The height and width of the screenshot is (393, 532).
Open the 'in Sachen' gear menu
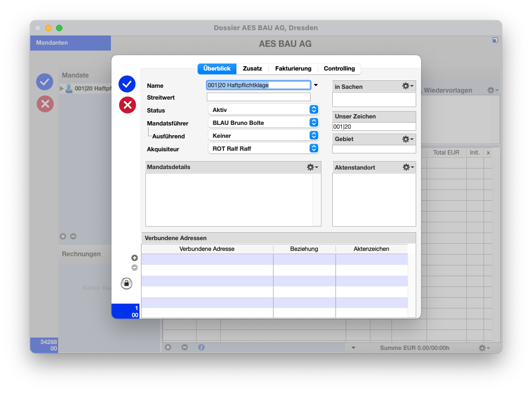(x=408, y=86)
